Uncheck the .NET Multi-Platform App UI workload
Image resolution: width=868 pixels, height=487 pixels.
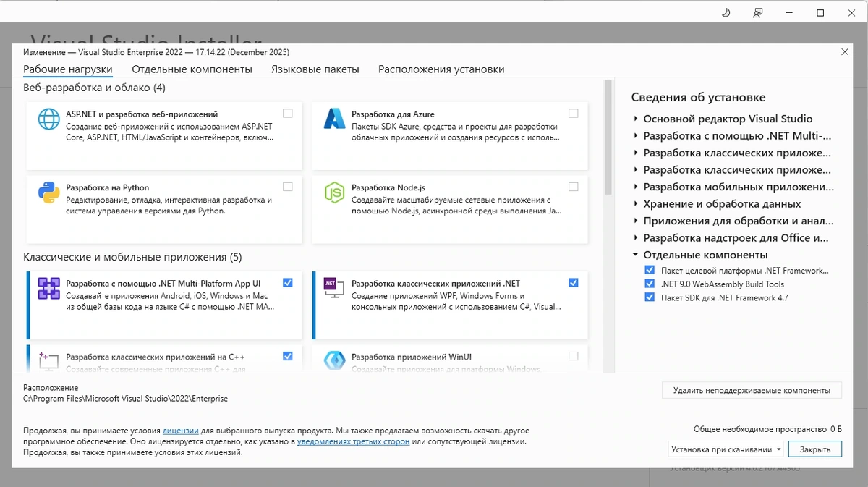[x=288, y=283]
